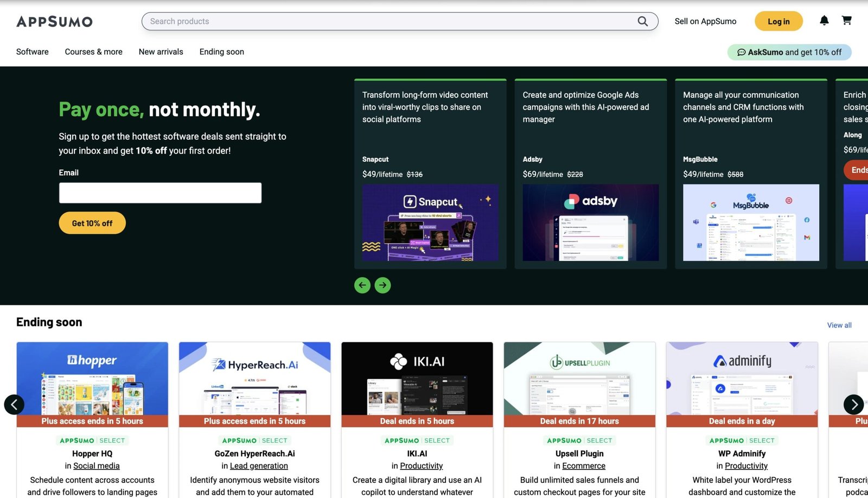Click the Snapcut product name
The height and width of the screenshot is (498, 868).
pos(375,159)
